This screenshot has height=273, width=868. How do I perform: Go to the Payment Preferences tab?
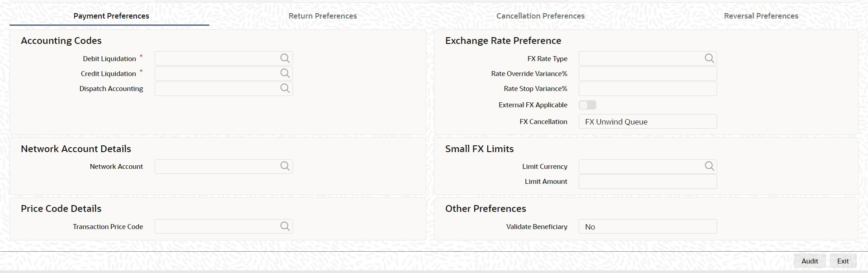point(111,16)
